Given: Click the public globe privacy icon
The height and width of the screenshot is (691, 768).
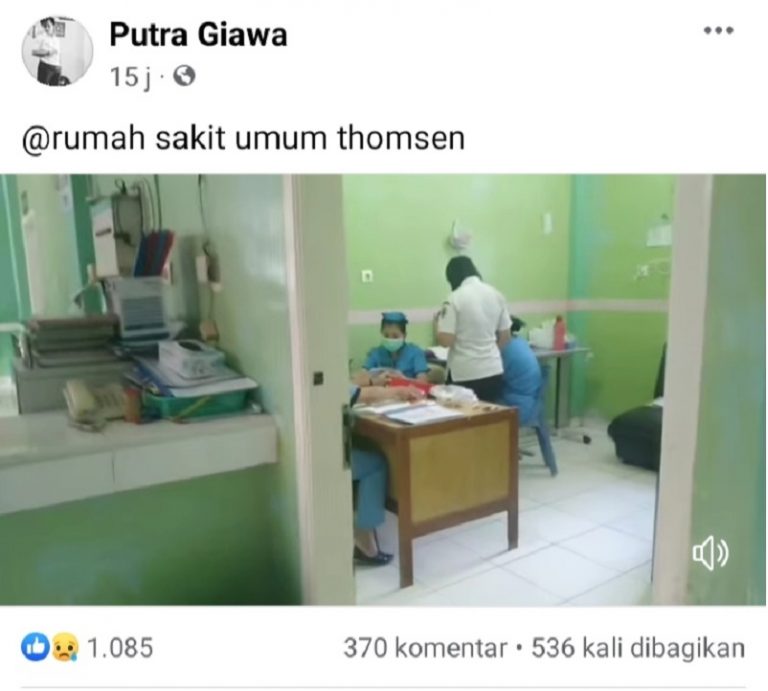Looking at the screenshot, I should (x=185, y=77).
